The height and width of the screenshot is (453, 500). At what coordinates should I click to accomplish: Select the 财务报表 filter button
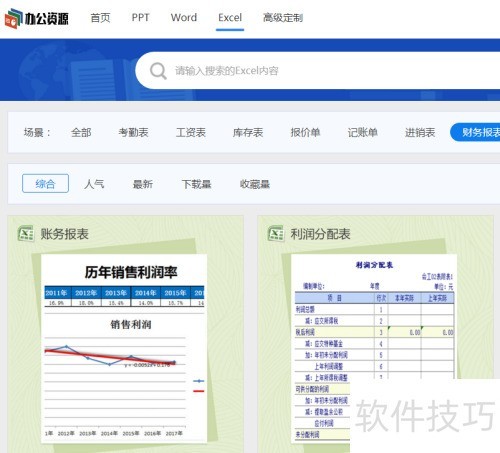[475, 132]
